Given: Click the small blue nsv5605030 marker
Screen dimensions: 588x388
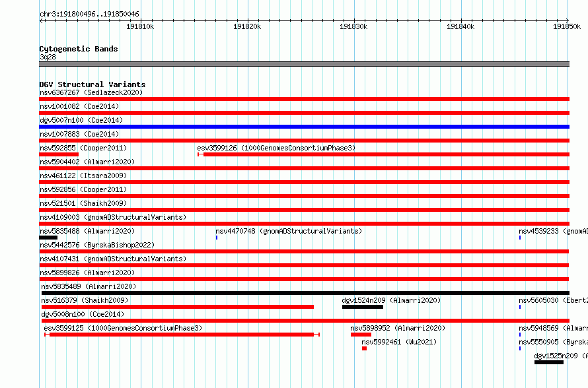Looking at the screenshot, I should pos(520,307).
